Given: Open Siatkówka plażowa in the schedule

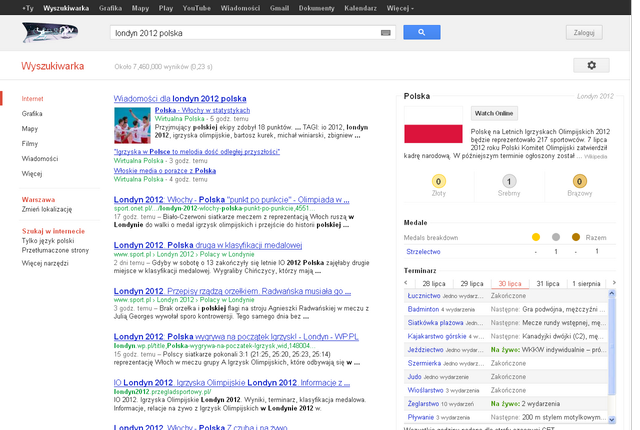Looking at the screenshot, I should pos(435,323).
